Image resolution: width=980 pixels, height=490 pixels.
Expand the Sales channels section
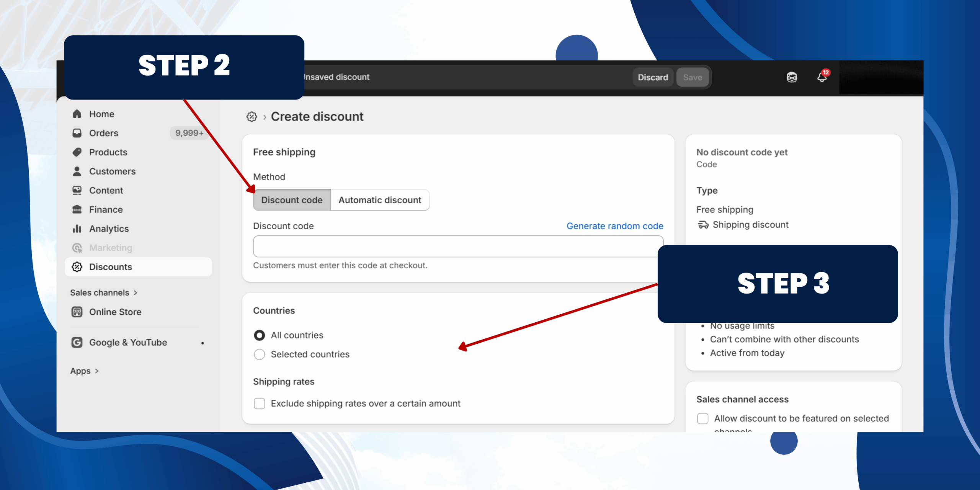point(135,293)
